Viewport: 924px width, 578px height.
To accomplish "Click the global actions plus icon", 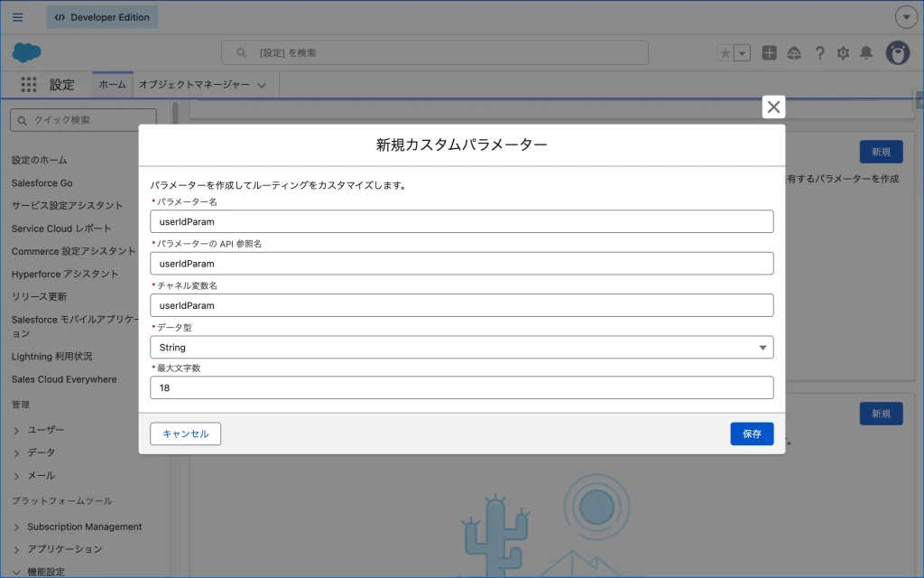I will 769,53.
